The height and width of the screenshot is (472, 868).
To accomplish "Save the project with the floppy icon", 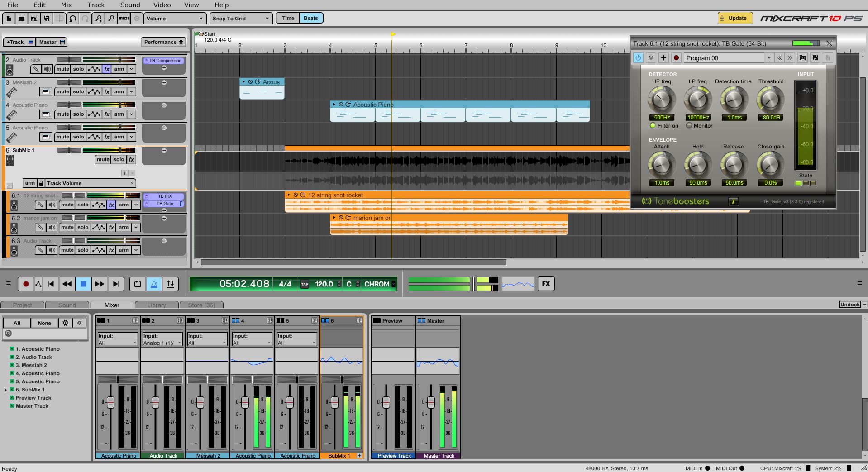I will click(x=47, y=19).
